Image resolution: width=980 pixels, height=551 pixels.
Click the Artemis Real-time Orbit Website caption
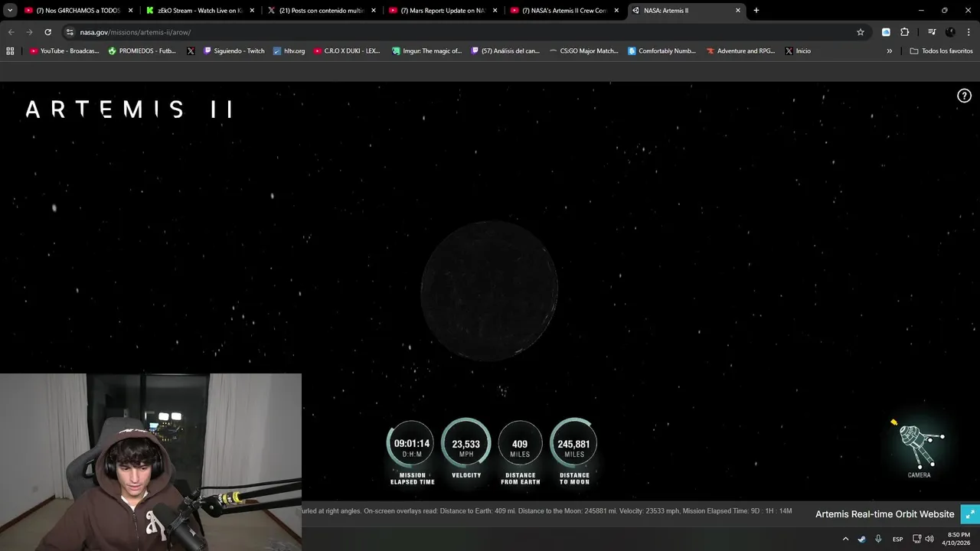(884, 514)
